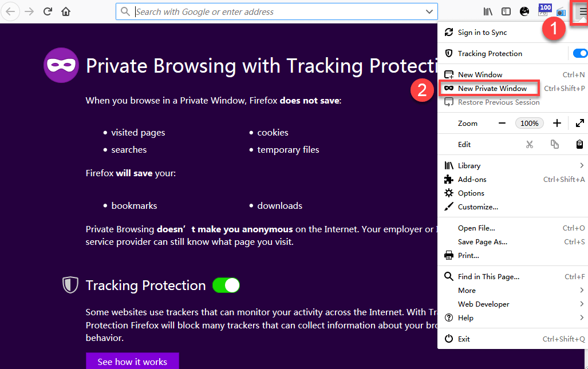This screenshot has width=588, height=369.
Task: Open Add-ons from the menu
Action: click(512, 180)
